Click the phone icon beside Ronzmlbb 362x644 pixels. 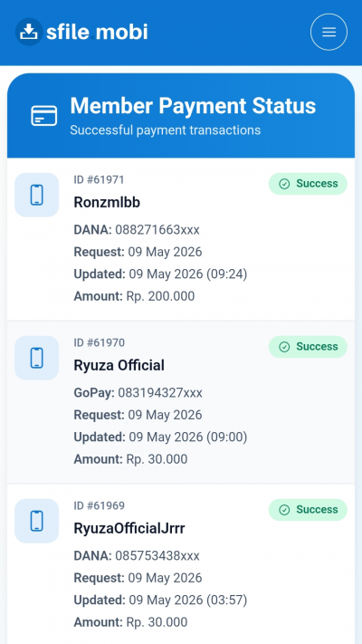pyautogui.click(x=36, y=195)
